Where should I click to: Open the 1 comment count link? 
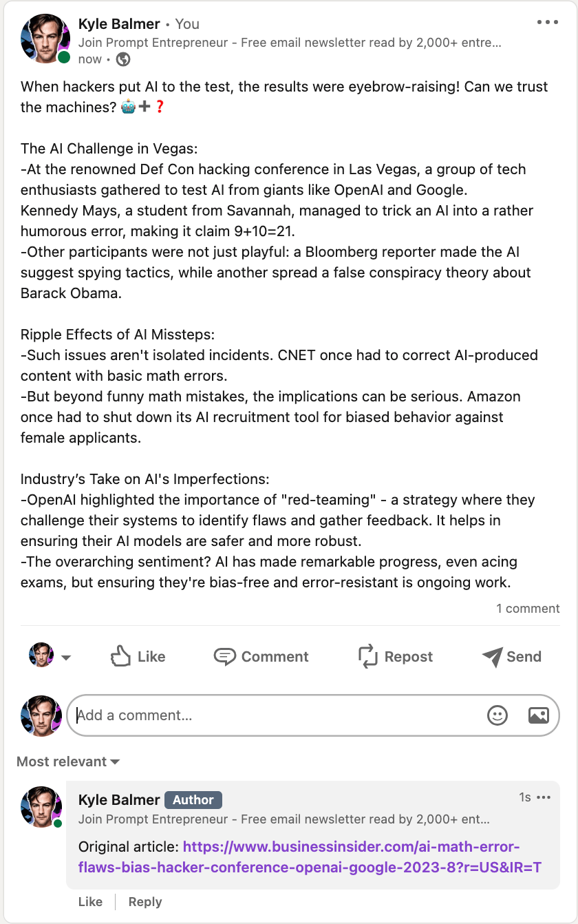528,609
